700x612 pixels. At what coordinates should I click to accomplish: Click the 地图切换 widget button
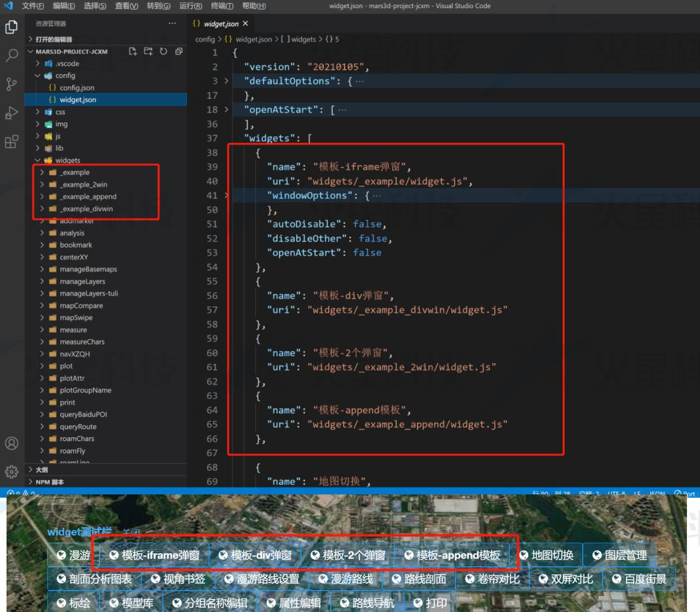[x=546, y=555]
